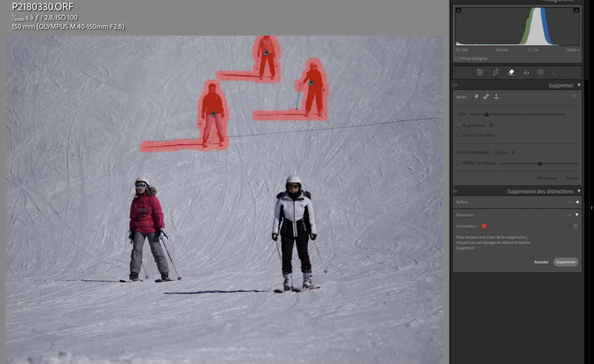594x364 pixels.
Task: Open the Red Eye correction tool
Action: (x=526, y=72)
